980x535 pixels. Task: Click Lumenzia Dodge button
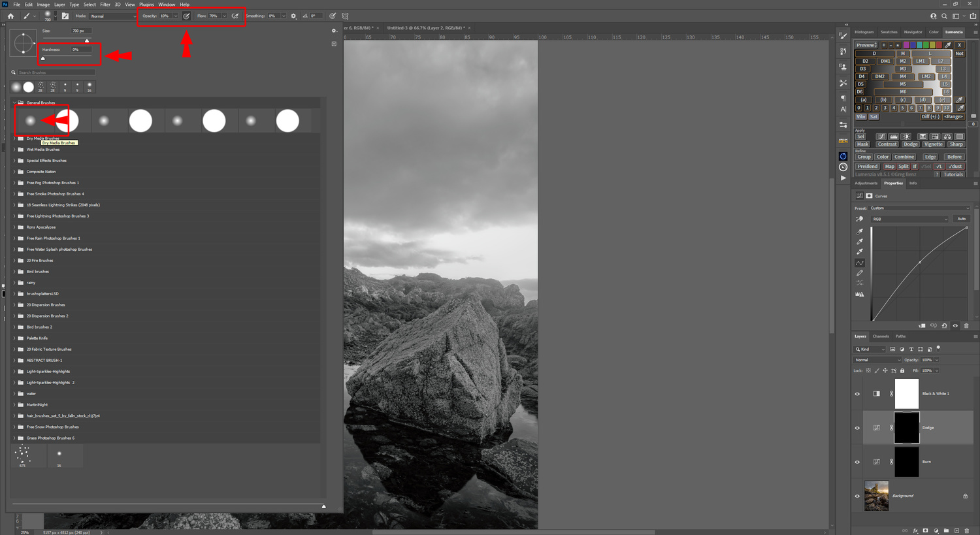pyautogui.click(x=911, y=144)
